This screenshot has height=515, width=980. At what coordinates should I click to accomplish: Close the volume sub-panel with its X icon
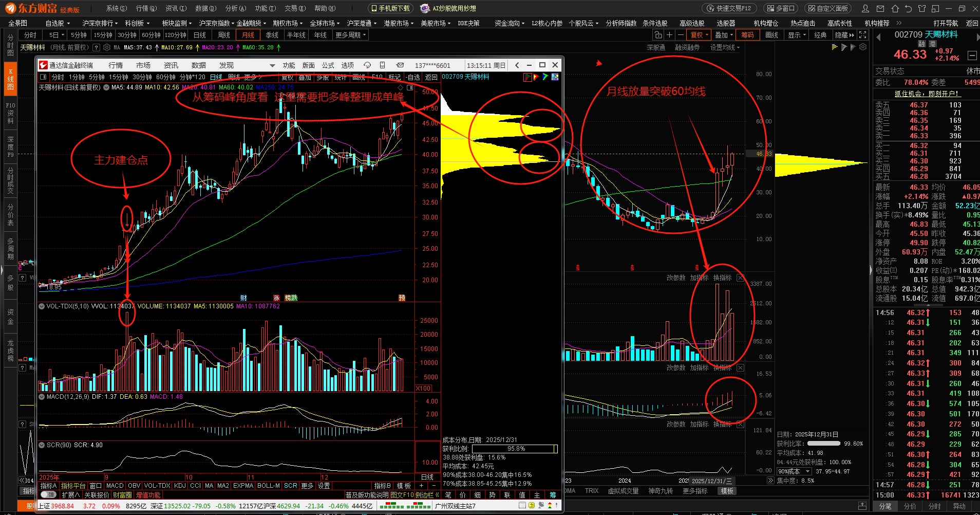pyautogui.click(x=740, y=278)
